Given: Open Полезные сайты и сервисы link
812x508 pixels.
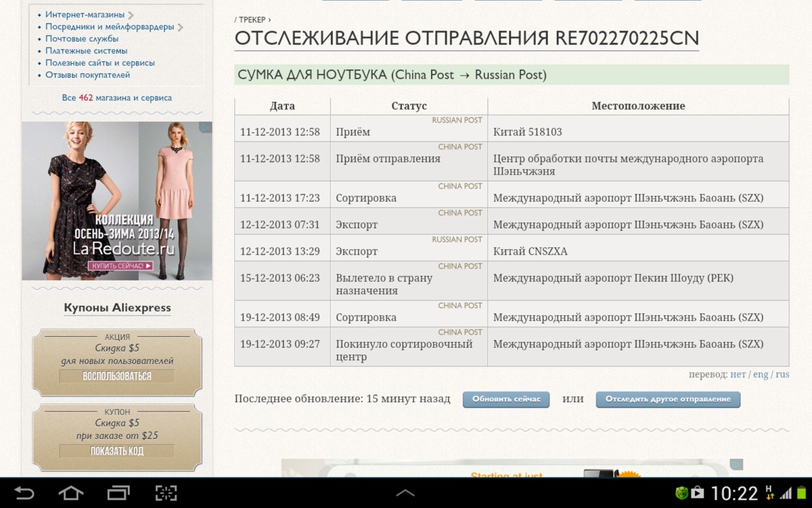Looking at the screenshot, I should (x=100, y=63).
